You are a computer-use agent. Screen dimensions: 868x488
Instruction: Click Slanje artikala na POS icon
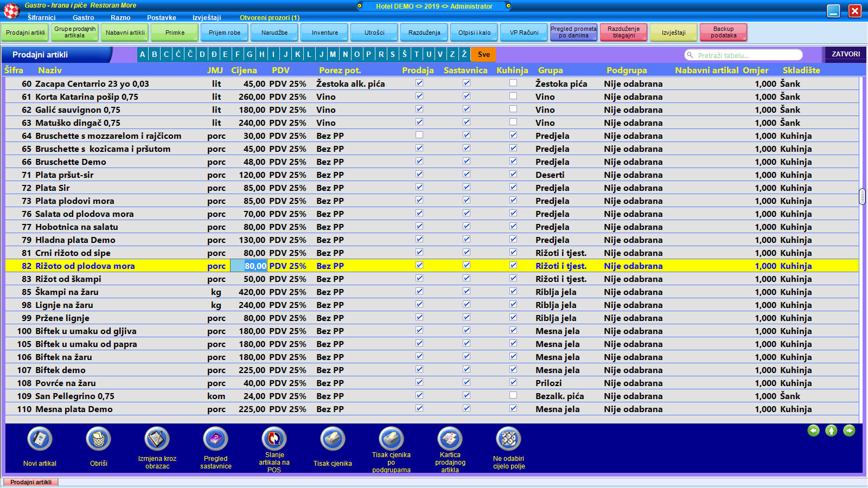click(x=274, y=438)
